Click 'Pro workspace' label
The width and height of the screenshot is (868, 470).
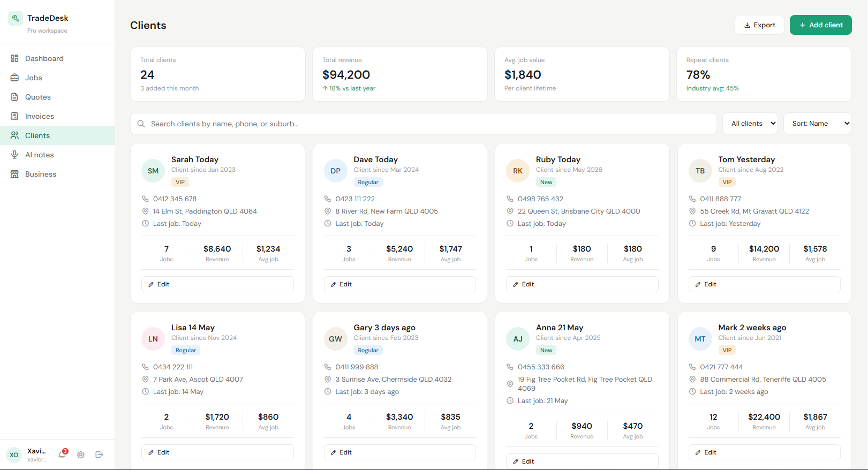47,31
